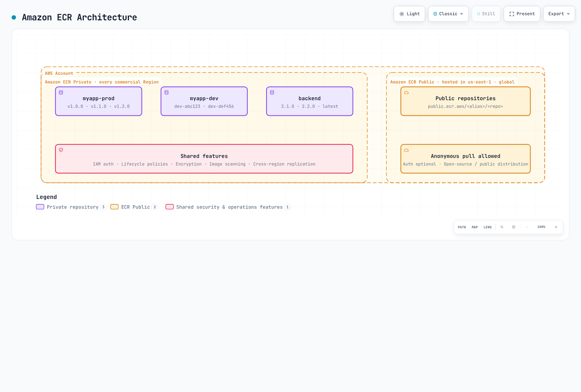
Task: Click Shared security & operations features legend label
Action: pos(229,207)
